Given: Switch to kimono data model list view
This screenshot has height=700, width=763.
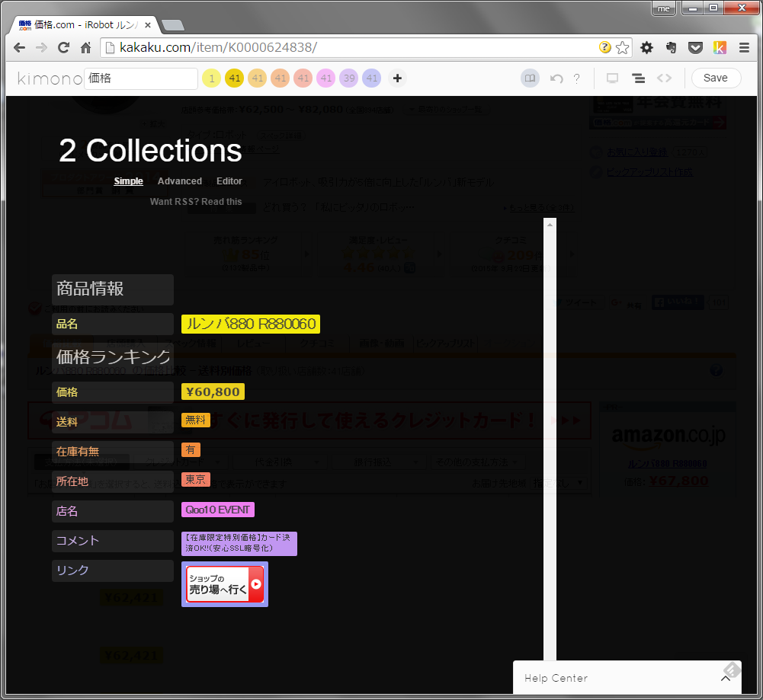Looking at the screenshot, I should point(639,78).
